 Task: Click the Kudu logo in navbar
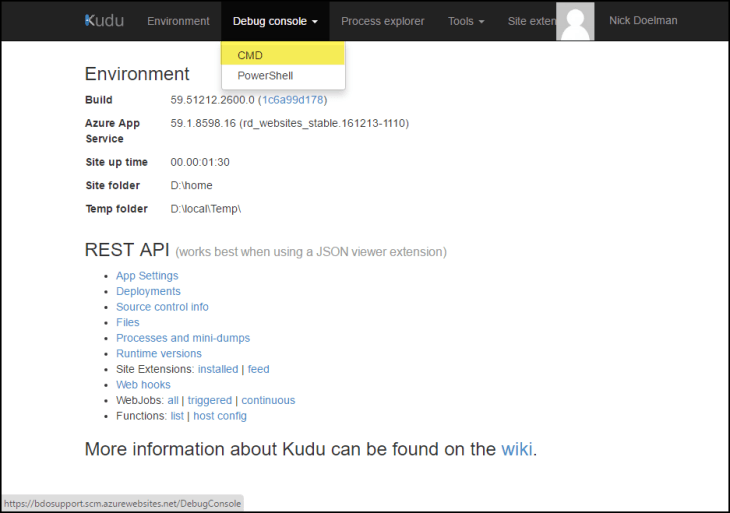click(x=105, y=21)
